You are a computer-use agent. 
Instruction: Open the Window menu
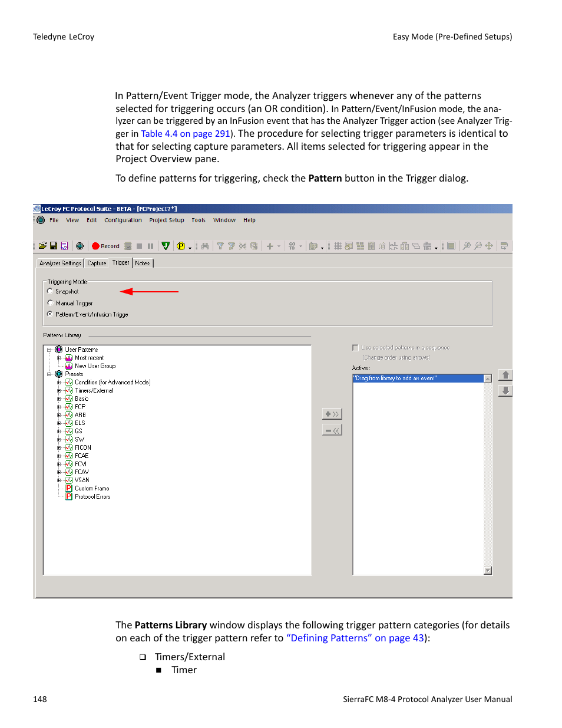[x=224, y=220]
